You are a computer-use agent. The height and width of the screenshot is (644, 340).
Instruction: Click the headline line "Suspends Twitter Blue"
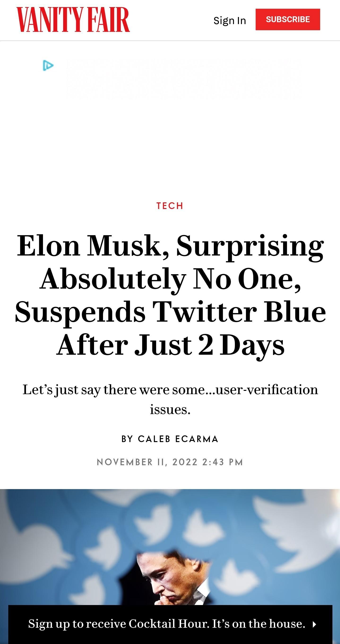point(170,312)
